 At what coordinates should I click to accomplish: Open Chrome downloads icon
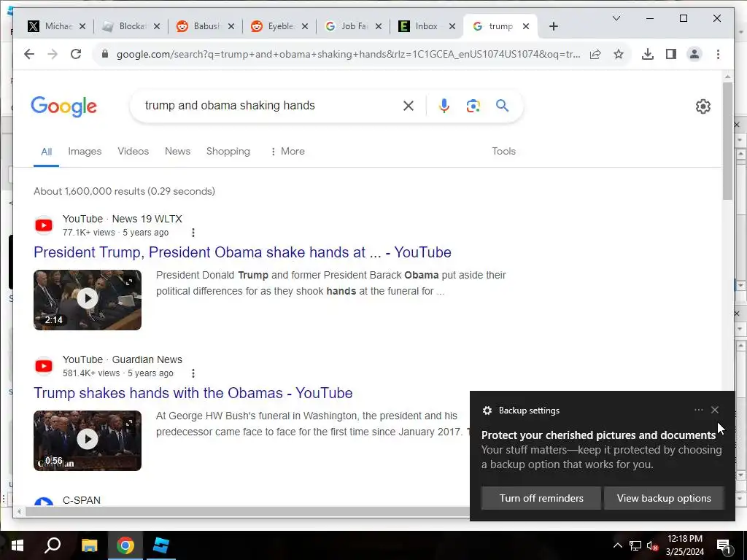click(x=648, y=54)
